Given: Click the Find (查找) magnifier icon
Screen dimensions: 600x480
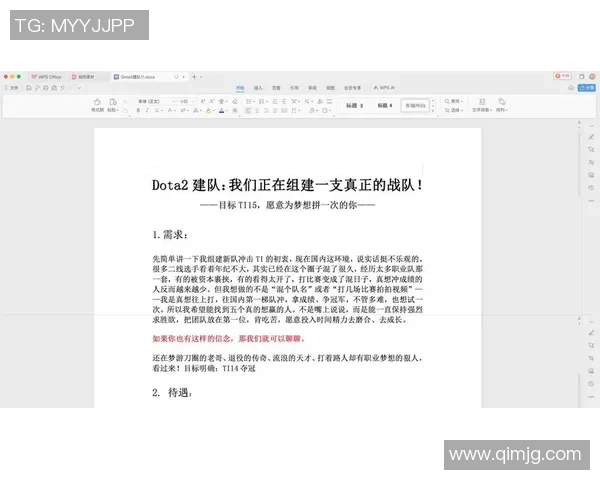Looking at the screenshot, I should click(447, 101).
